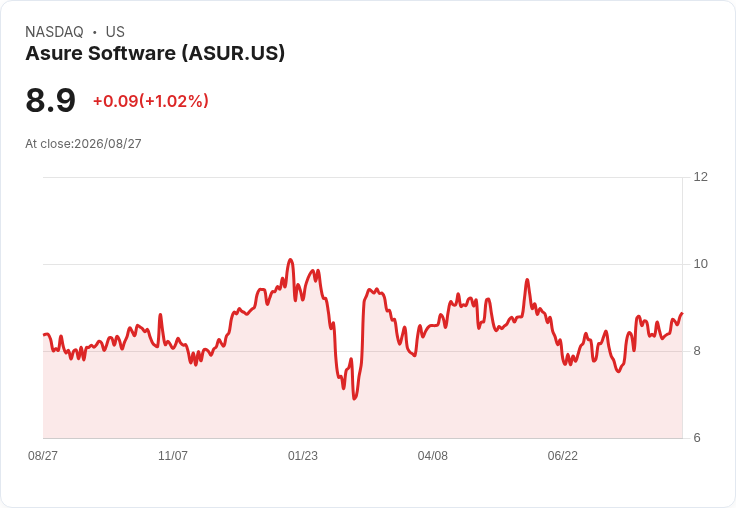Click the latest point at the line's end
The image size is (736, 508).
(x=682, y=313)
